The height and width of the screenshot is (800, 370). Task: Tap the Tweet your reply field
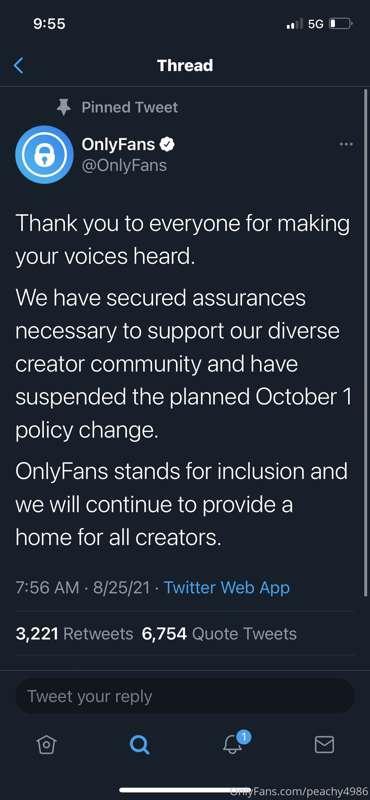[185, 696]
